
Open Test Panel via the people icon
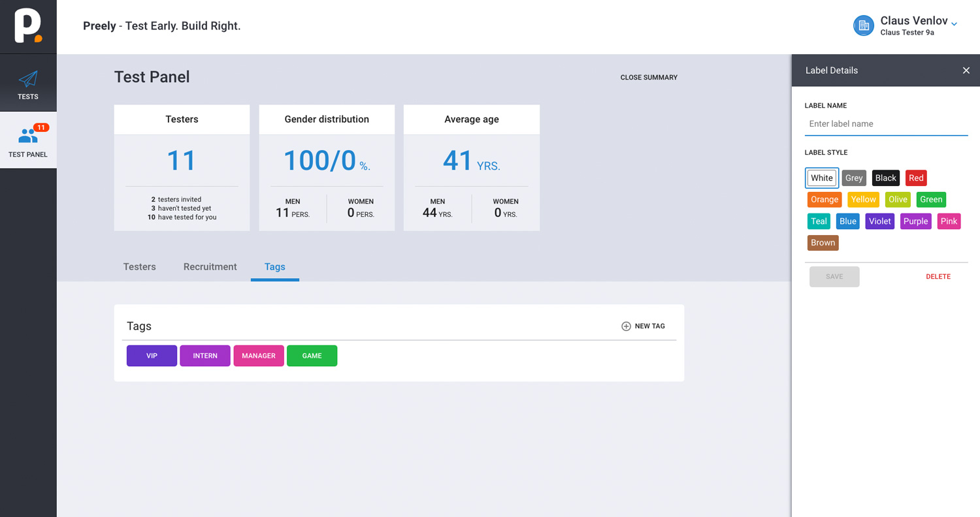tap(28, 136)
